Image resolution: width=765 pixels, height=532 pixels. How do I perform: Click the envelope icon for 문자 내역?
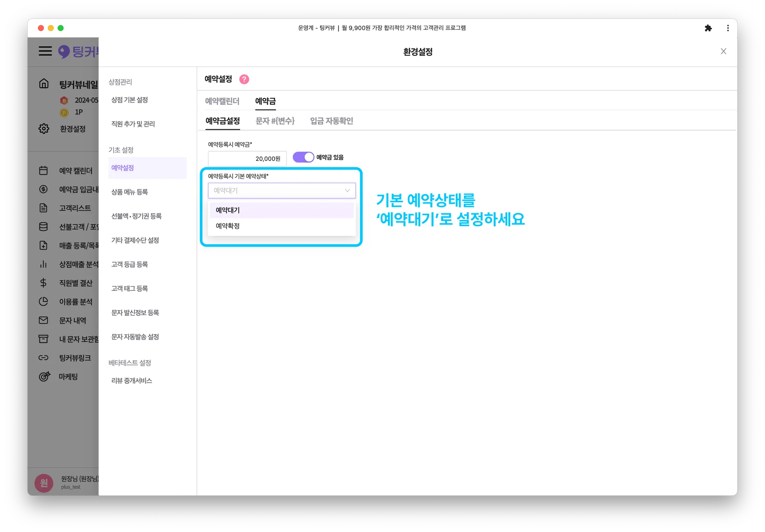(43, 320)
